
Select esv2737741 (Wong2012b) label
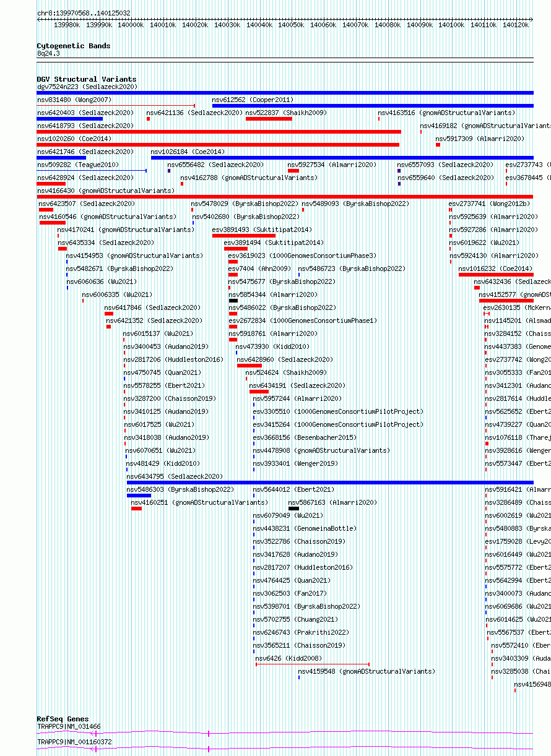490,204
